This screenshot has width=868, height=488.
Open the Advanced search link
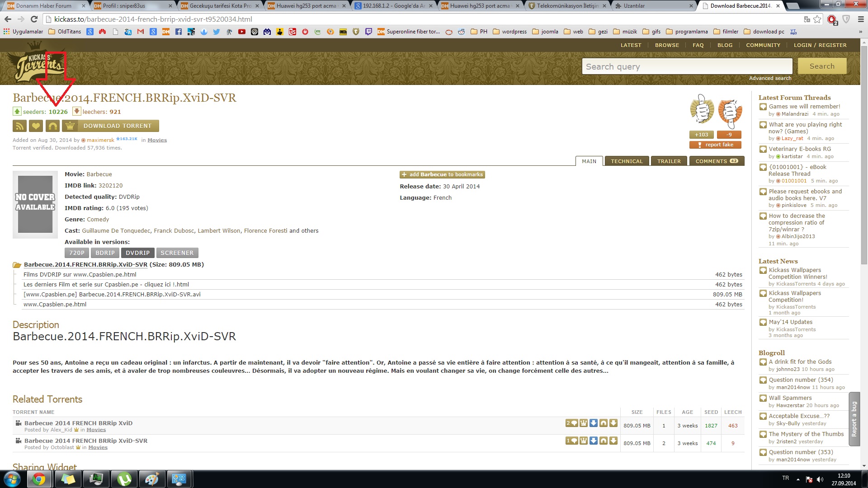click(x=770, y=78)
